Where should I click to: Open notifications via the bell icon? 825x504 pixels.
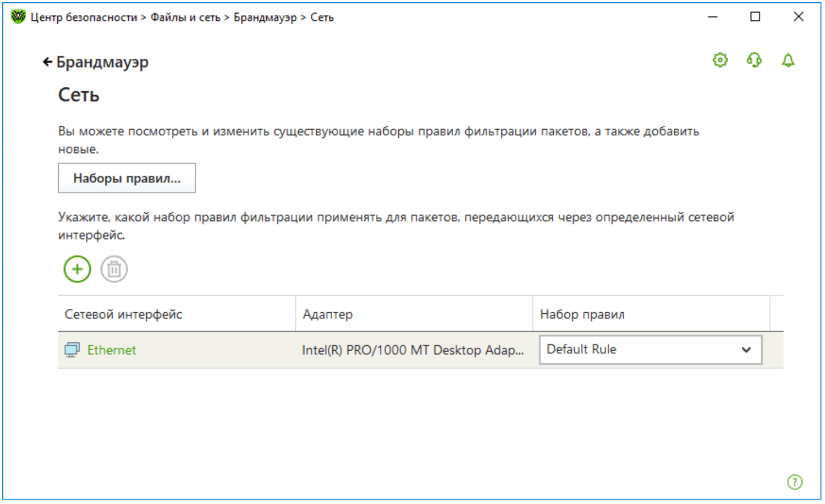click(x=788, y=60)
